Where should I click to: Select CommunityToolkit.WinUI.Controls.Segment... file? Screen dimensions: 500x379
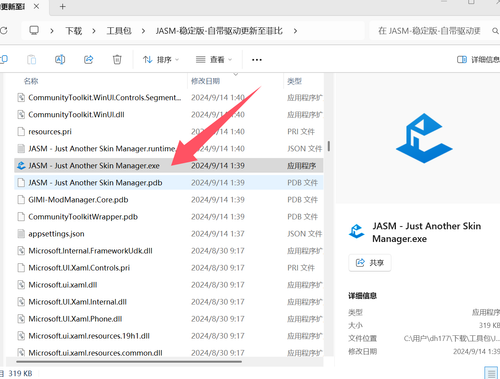coord(169,98)
